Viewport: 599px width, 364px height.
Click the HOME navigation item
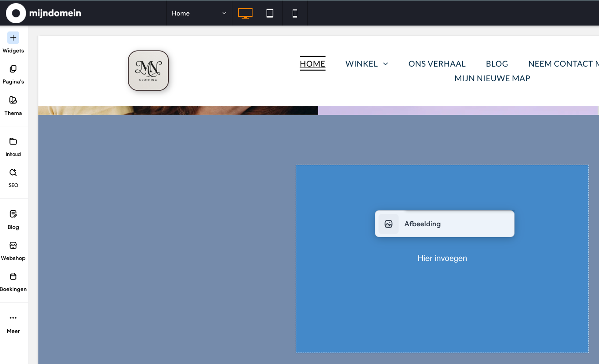tap(312, 64)
